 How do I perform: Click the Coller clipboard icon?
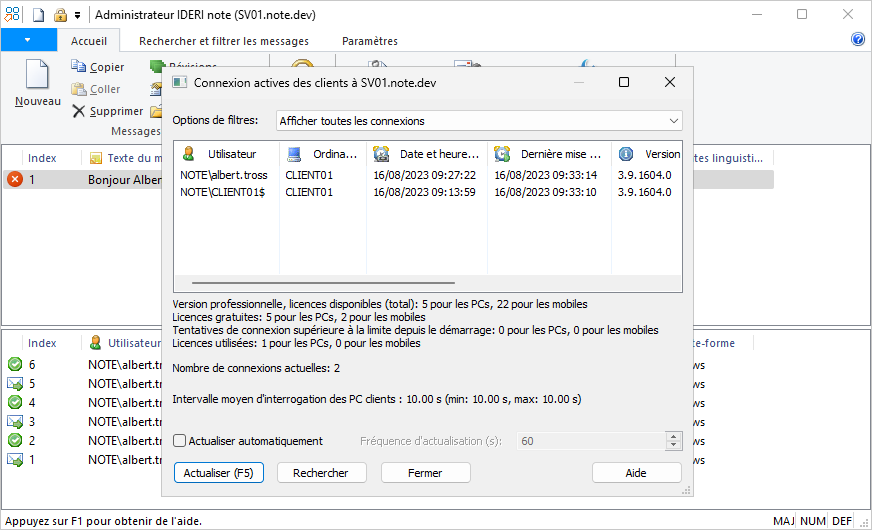[x=78, y=88]
